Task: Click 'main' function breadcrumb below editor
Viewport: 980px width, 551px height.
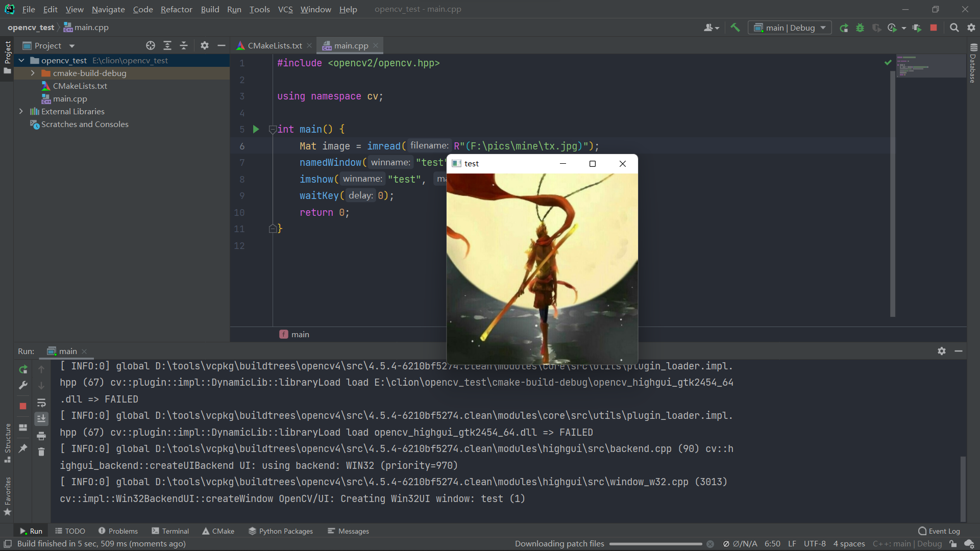Action: (294, 335)
